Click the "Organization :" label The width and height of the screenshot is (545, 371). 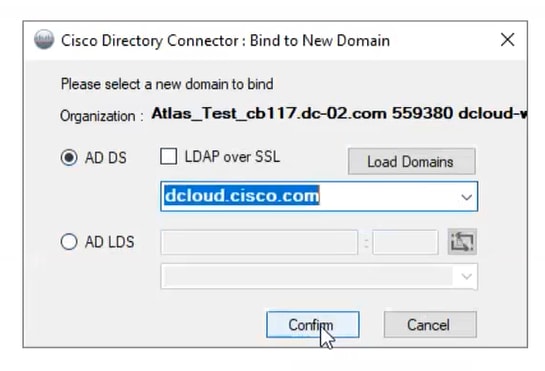[101, 116]
